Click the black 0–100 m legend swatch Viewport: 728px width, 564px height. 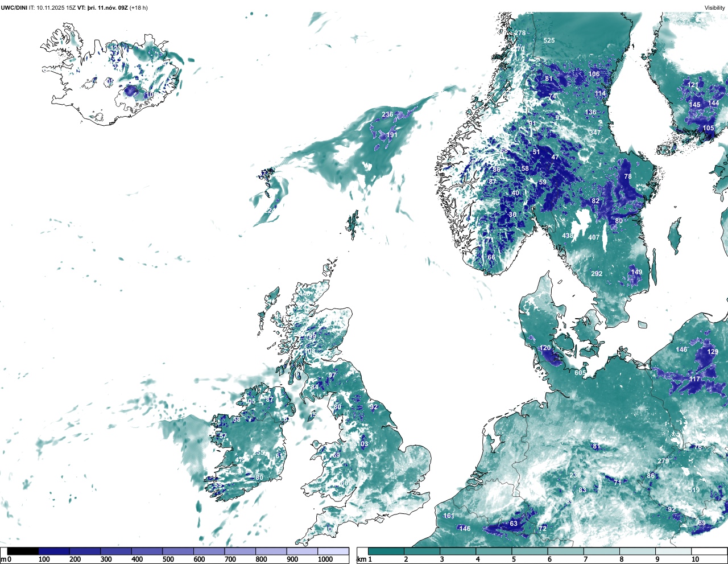tap(23, 551)
